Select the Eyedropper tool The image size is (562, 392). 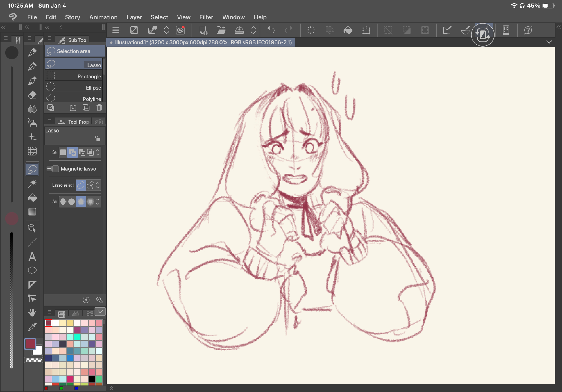pos(32,327)
